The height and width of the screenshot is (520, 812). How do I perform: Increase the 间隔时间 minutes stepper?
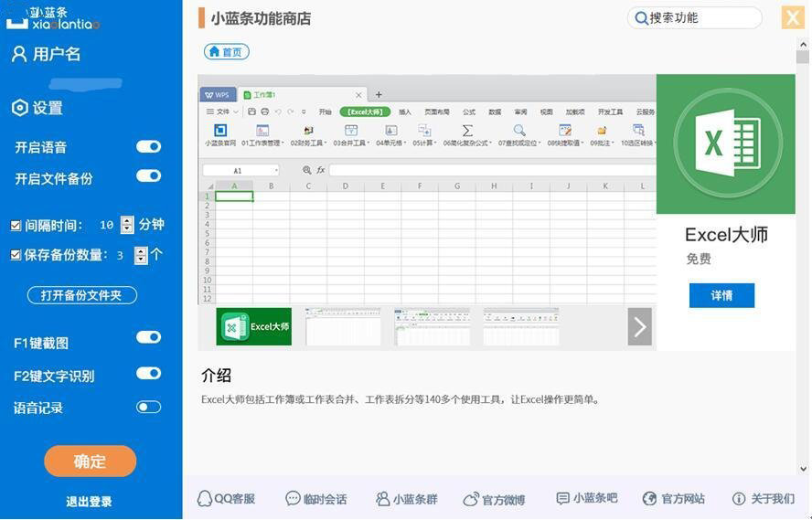pos(127,220)
